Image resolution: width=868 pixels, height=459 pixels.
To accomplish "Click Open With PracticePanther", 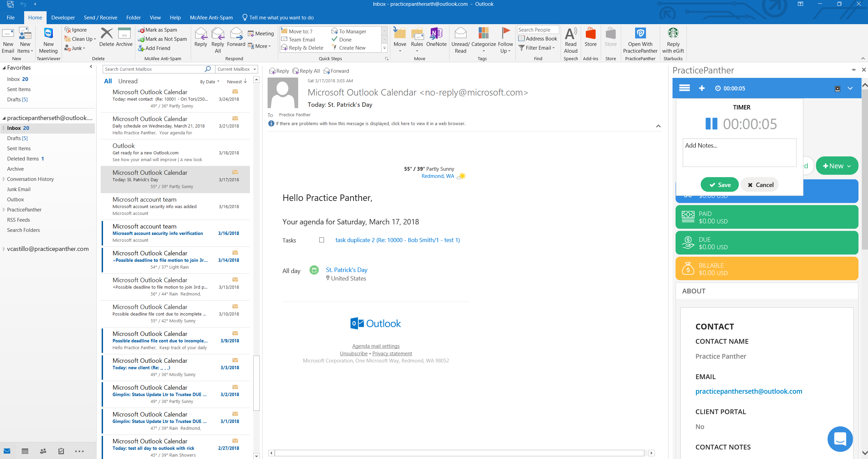I will (x=640, y=40).
